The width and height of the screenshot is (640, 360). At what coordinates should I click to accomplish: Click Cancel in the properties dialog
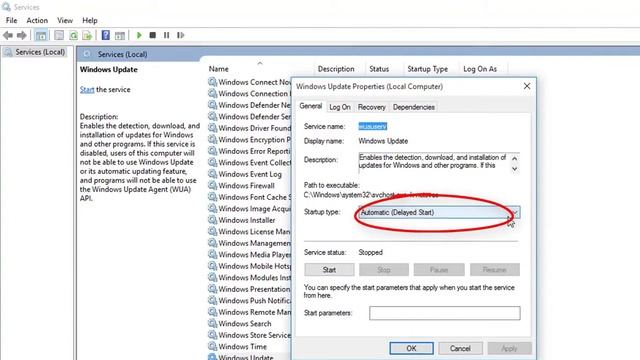point(460,348)
